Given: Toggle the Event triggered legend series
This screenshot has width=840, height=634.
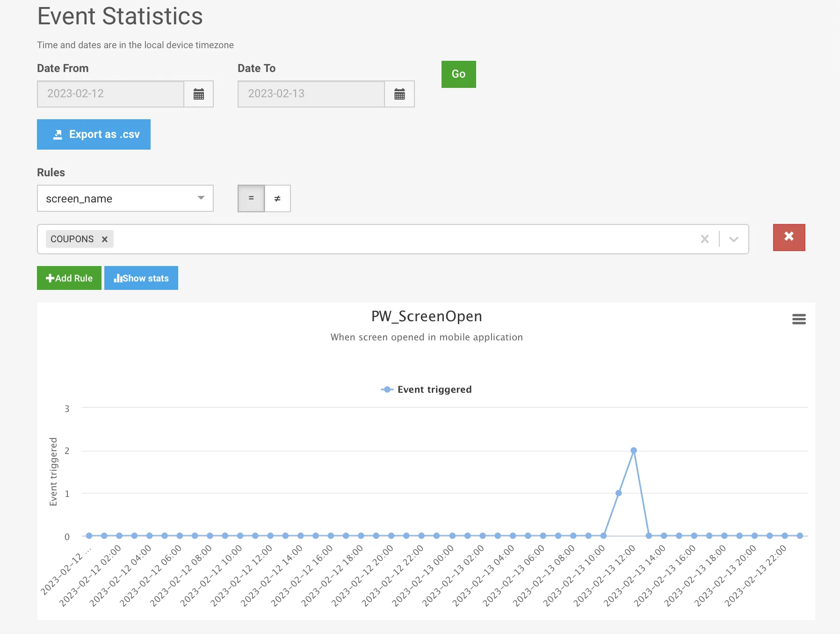Looking at the screenshot, I should click(427, 389).
